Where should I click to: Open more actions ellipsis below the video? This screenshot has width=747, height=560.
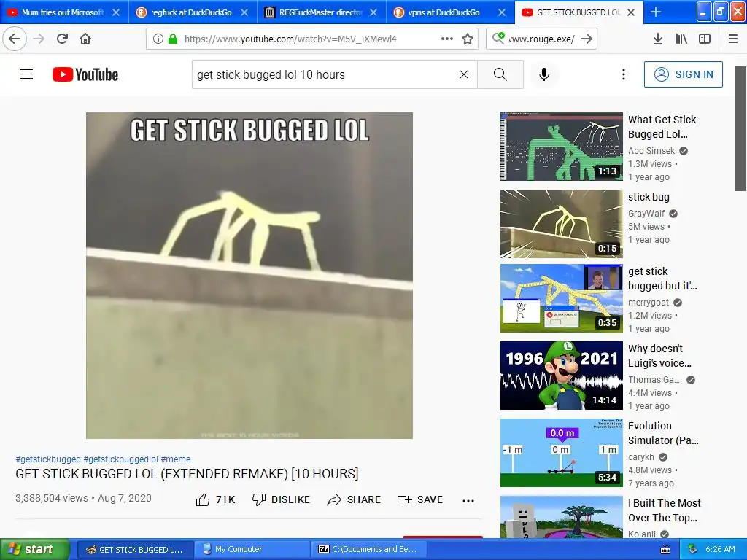(468, 500)
